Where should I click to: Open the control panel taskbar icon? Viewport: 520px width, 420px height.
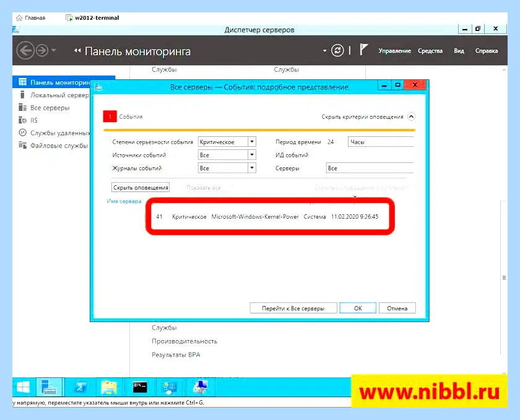point(169,387)
